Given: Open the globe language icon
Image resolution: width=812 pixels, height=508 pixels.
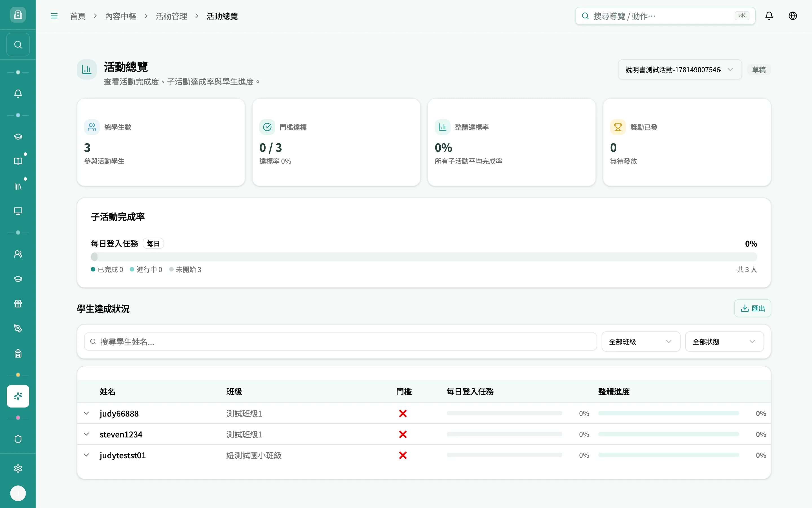Looking at the screenshot, I should 793,16.
